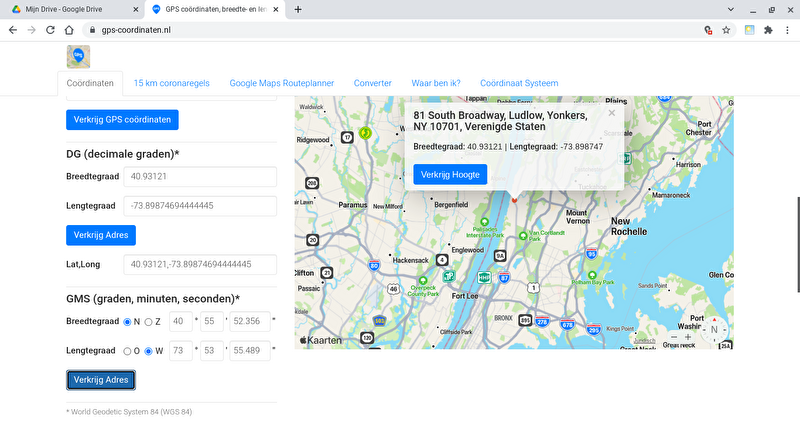Viewport: 800px width, 422px height.
Task: Click the site lock icon in address bar
Action: (92, 30)
